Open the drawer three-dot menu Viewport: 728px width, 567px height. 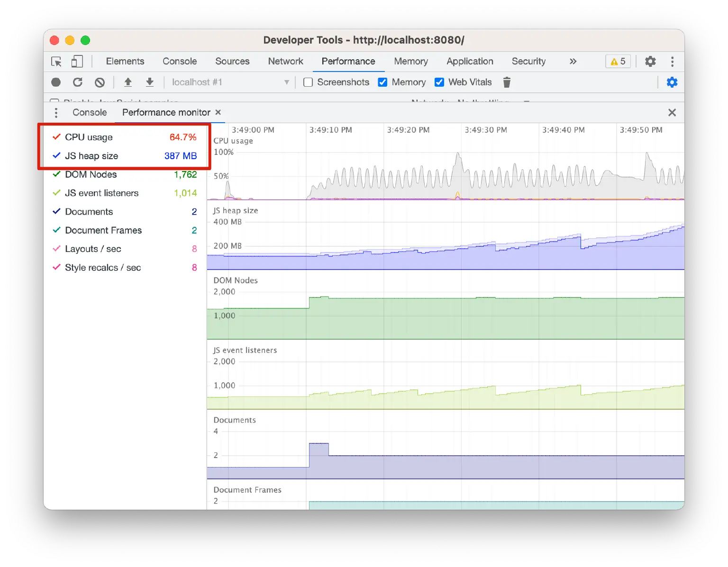click(x=56, y=113)
